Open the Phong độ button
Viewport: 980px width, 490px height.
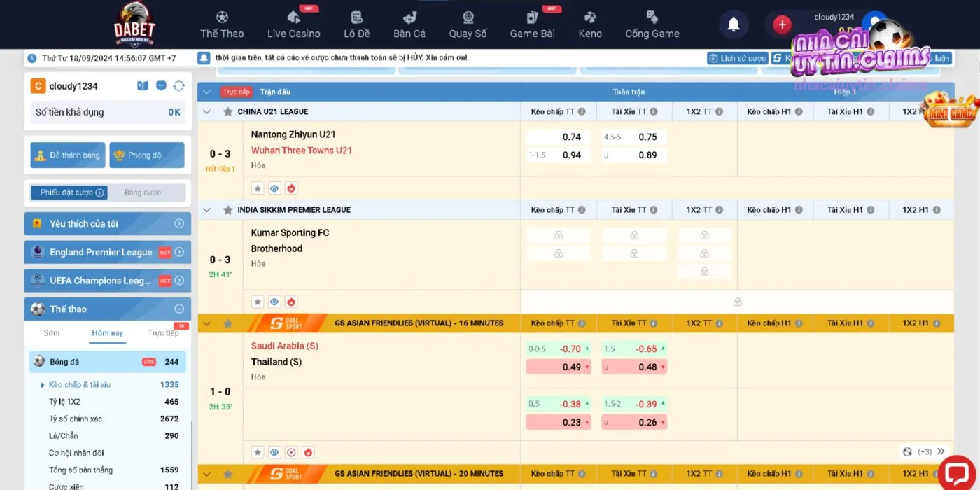(146, 155)
